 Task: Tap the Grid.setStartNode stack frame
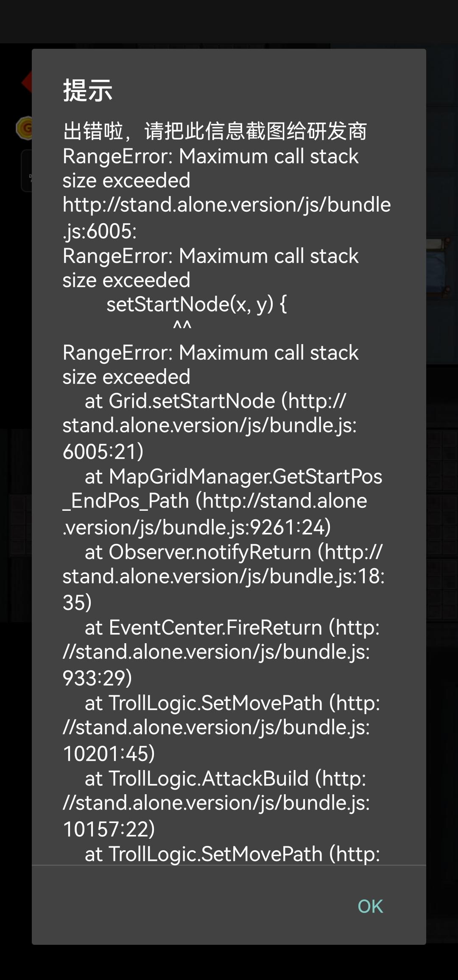pyautogui.click(x=192, y=401)
